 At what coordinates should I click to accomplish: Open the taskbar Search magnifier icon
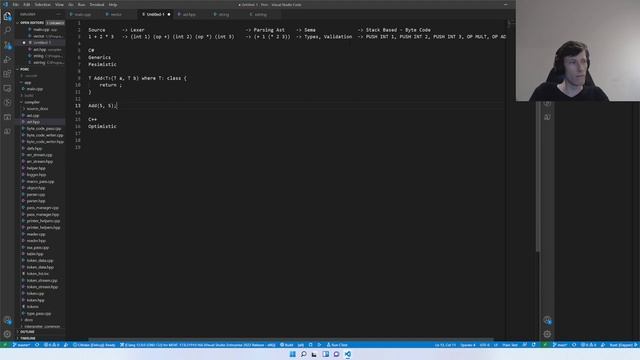[304, 354]
